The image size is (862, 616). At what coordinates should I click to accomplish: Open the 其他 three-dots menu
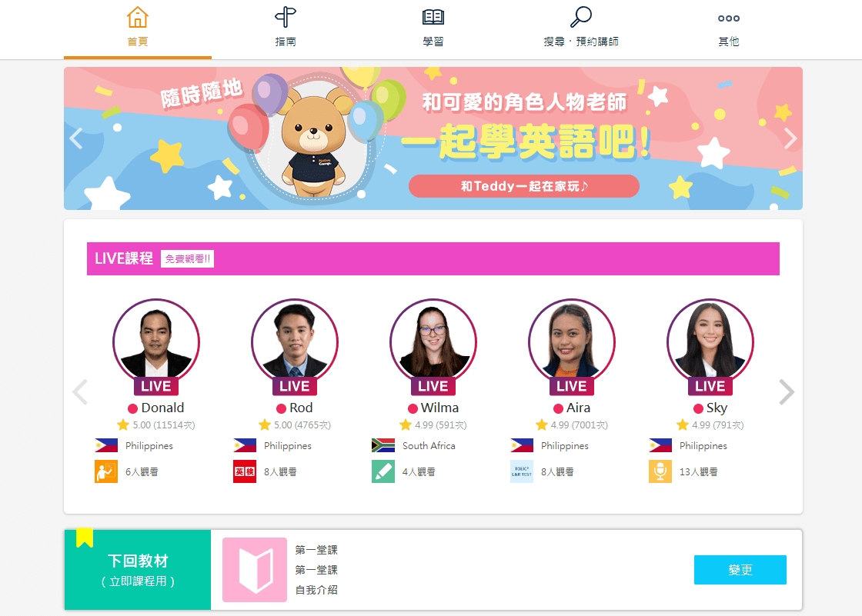(x=728, y=28)
